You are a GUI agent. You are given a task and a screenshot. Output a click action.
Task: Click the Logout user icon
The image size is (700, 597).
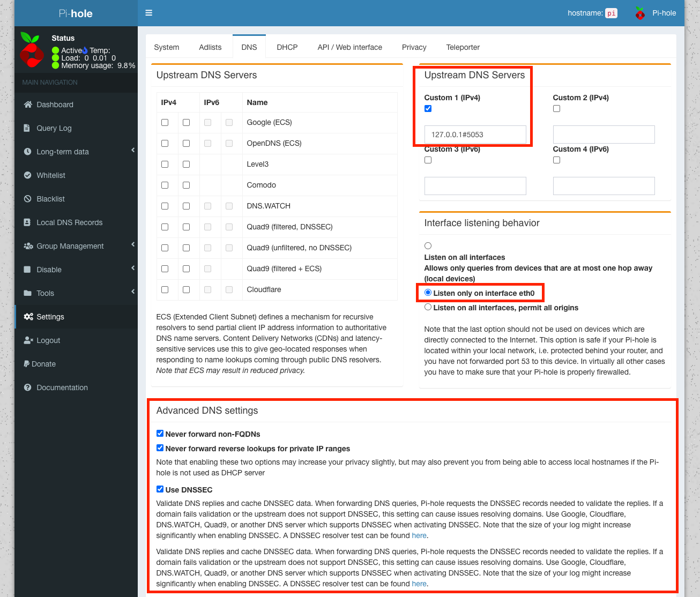click(x=28, y=340)
